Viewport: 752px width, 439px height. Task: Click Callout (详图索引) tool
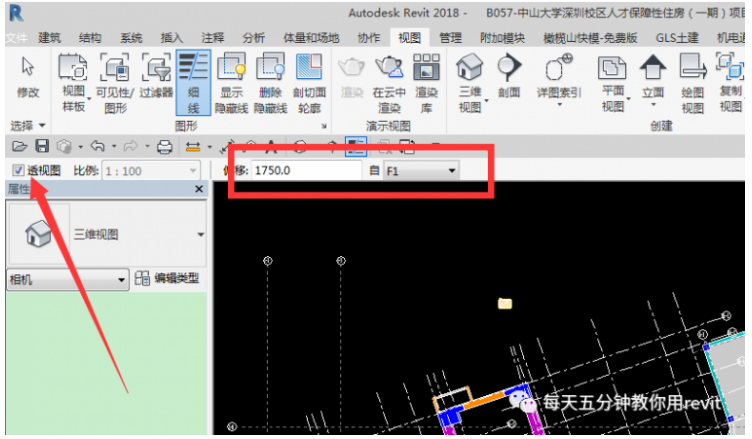pos(559,76)
